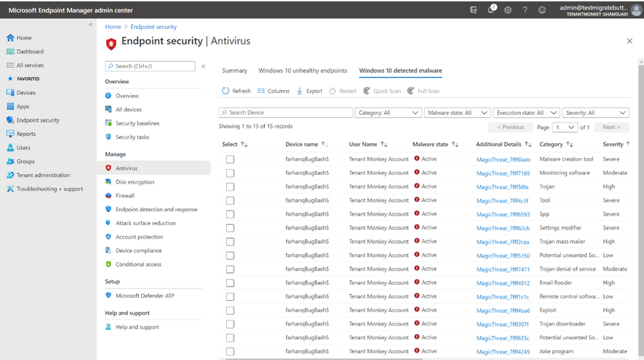Sort by Malware state column arrows

click(454, 145)
